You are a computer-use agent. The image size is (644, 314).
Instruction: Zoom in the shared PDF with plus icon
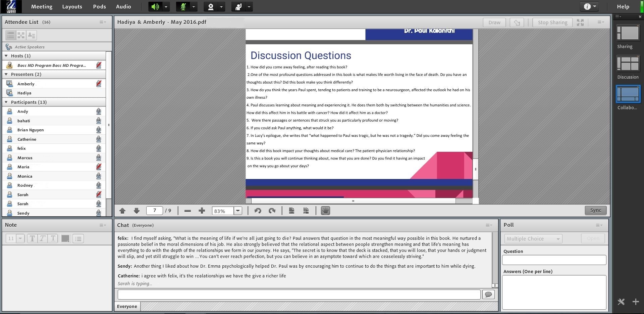[x=202, y=211]
